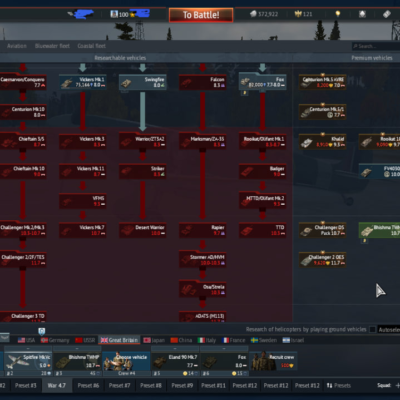Select the Vickers Mk.1 vehicle card
The image size is (400, 400).
83,82
